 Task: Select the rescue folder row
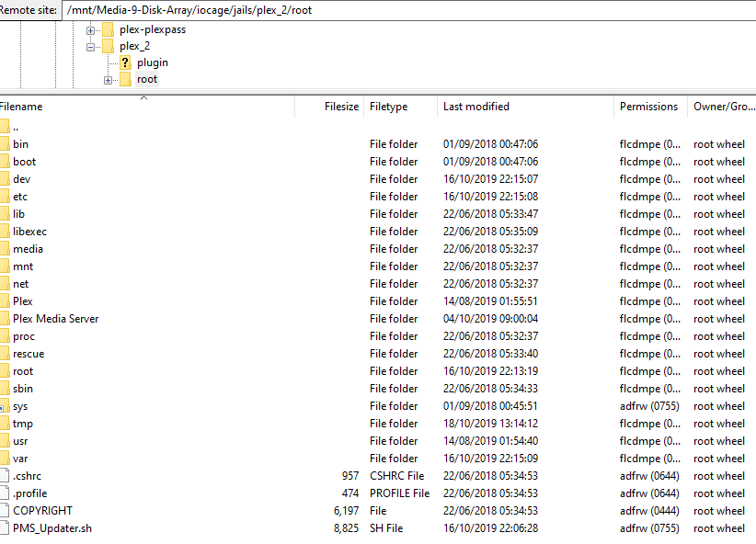[x=378, y=354]
